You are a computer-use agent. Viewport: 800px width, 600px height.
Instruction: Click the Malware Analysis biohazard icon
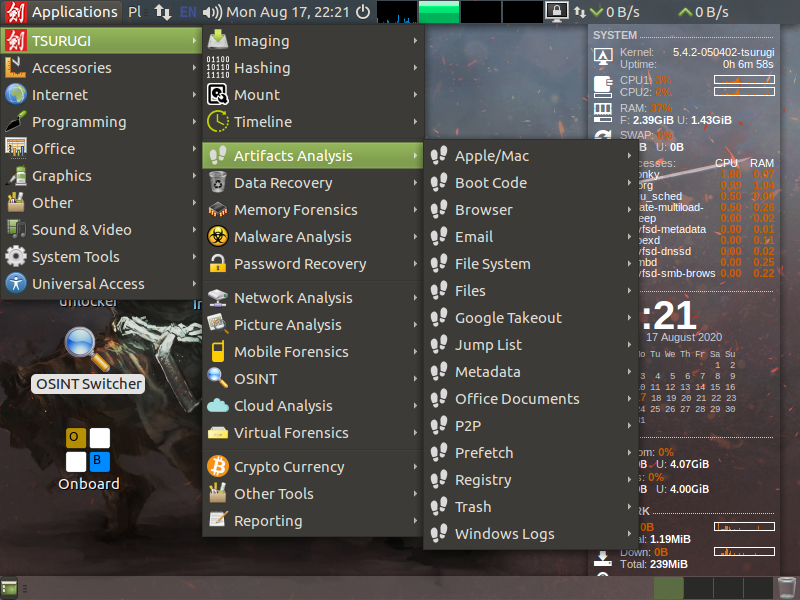click(x=218, y=237)
